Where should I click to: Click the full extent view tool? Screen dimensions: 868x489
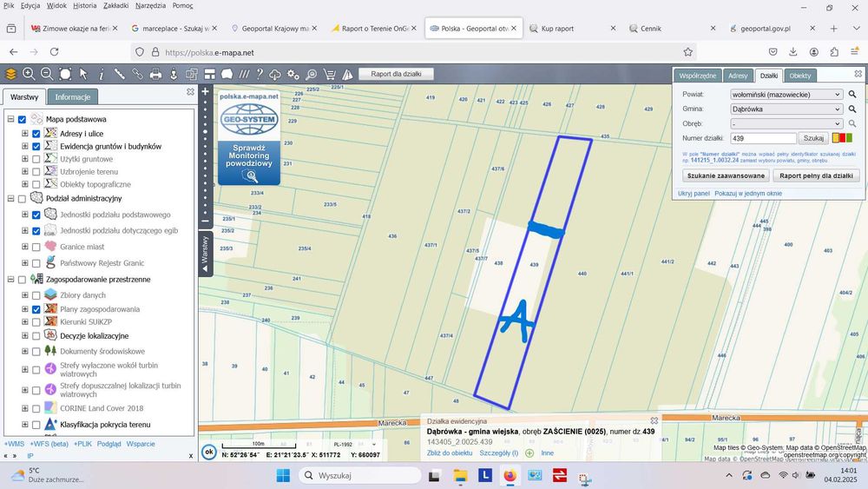pyautogui.click(x=65, y=74)
